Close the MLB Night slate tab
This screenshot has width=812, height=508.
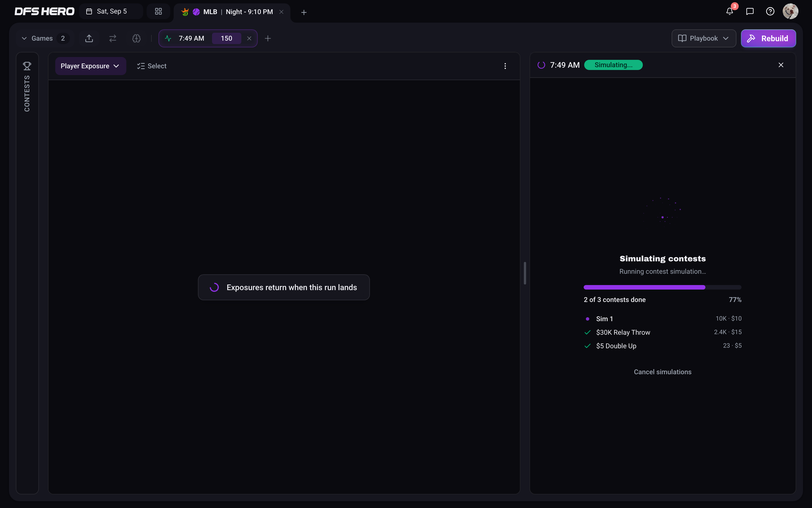click(x=281, y=12)
